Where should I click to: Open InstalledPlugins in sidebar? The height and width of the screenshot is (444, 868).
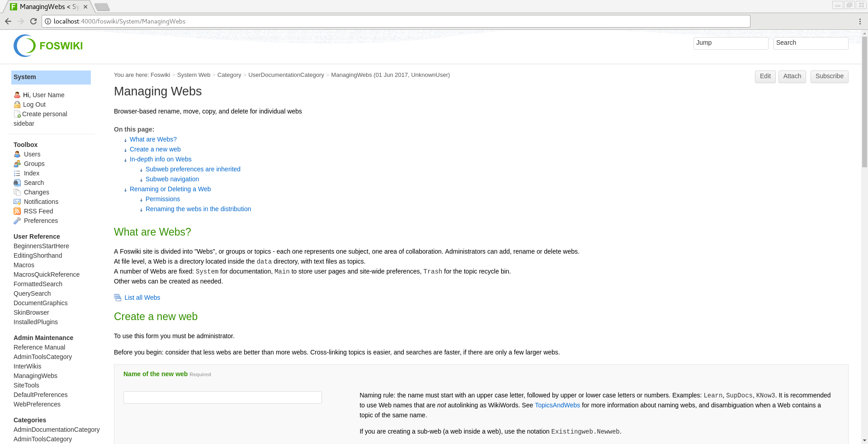coord(36,322)
